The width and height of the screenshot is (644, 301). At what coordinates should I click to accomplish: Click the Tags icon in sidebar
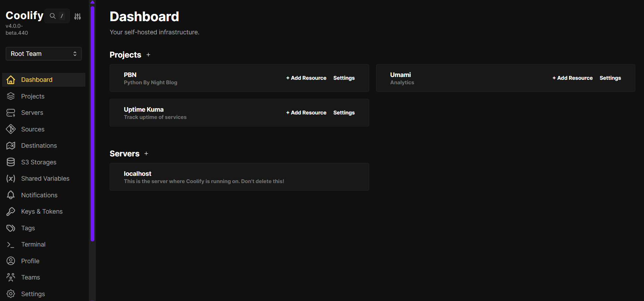pos(11,228)
